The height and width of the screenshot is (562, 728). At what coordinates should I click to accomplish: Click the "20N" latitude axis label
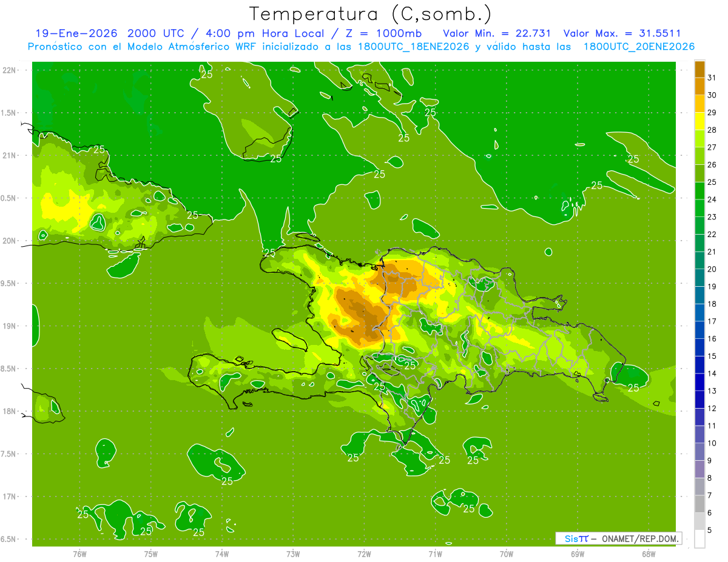pyautogui.click(x=9, y=241)
